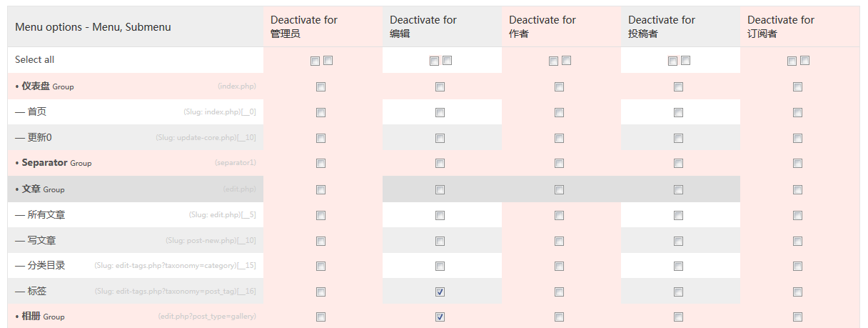Enable 所有文章 checkbox for 作者

click(559, 215)
